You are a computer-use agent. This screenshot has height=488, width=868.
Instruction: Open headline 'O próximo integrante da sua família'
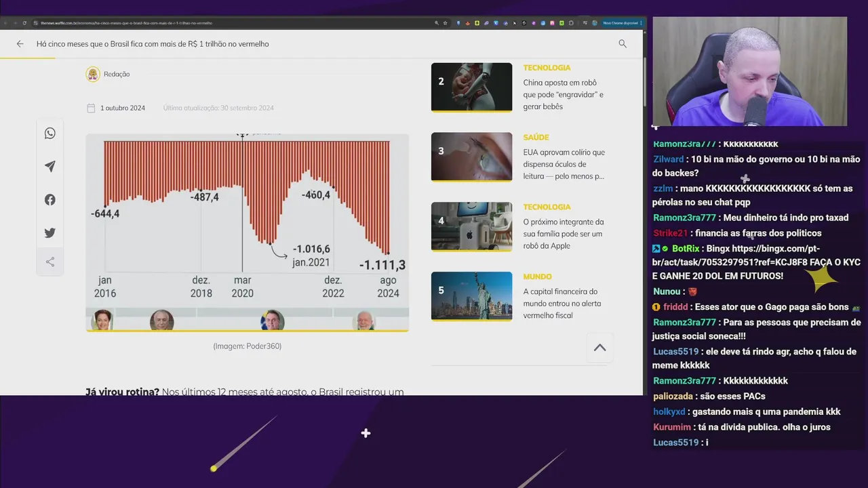point(563,234)
